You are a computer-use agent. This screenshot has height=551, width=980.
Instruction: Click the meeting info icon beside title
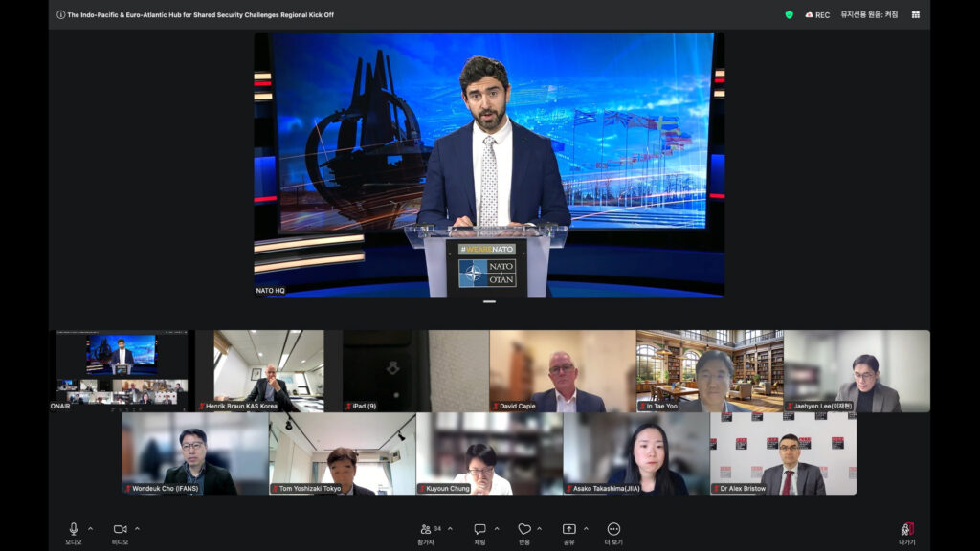(x=61, y=14)
